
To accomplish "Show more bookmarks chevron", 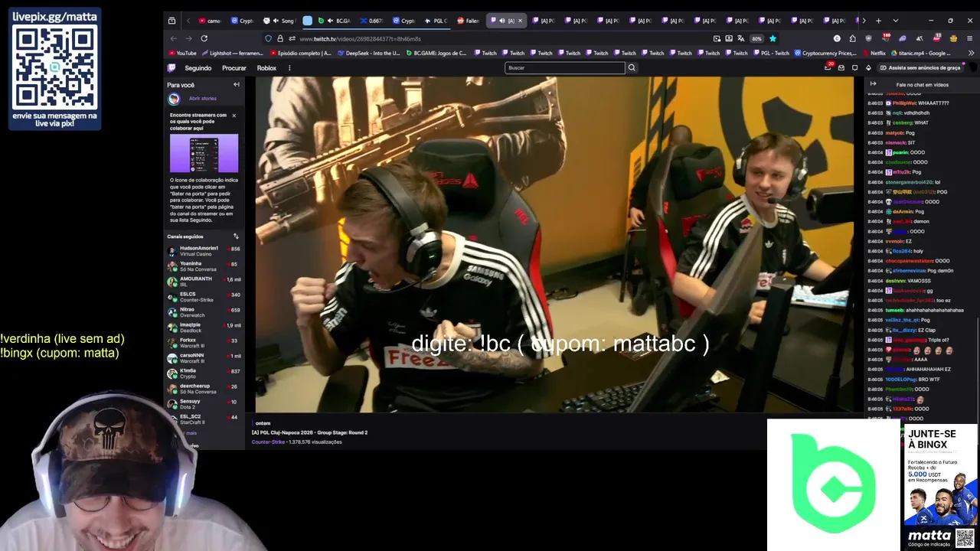I will point(972,54).
